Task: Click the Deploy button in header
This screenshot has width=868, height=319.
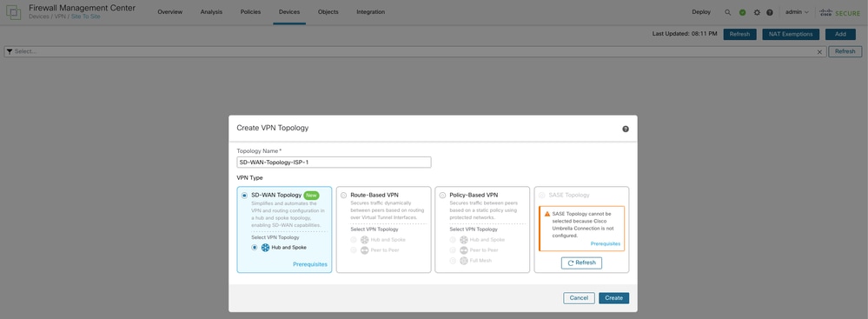Action: (x=701, y=12)
